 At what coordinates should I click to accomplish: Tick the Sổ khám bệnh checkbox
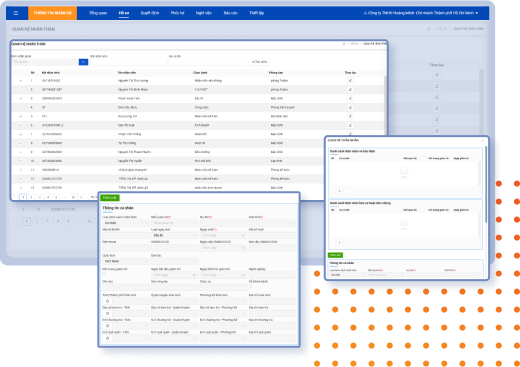click(251, 286)
